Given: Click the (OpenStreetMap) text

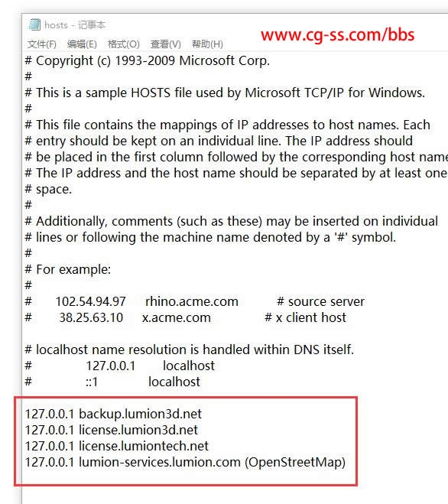Looking at the screenshot, I should point(295,463).
